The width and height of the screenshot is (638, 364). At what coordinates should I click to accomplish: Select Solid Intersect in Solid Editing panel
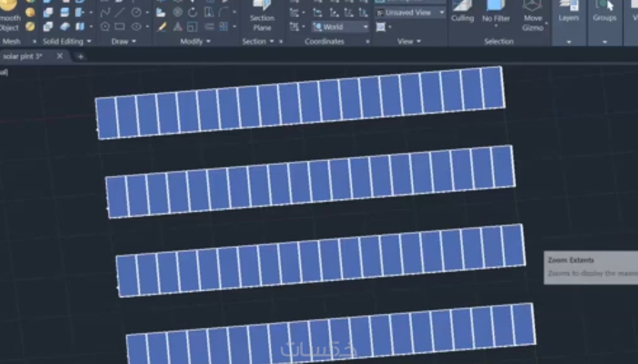tap(48, 27)
